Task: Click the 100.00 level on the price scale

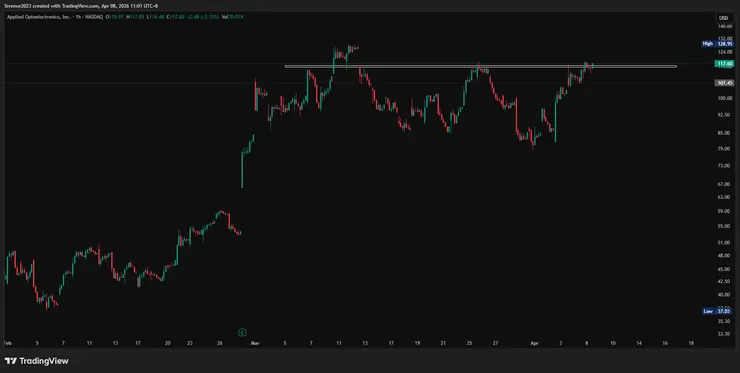Action: pyautogui.click(x=724, y=98)
